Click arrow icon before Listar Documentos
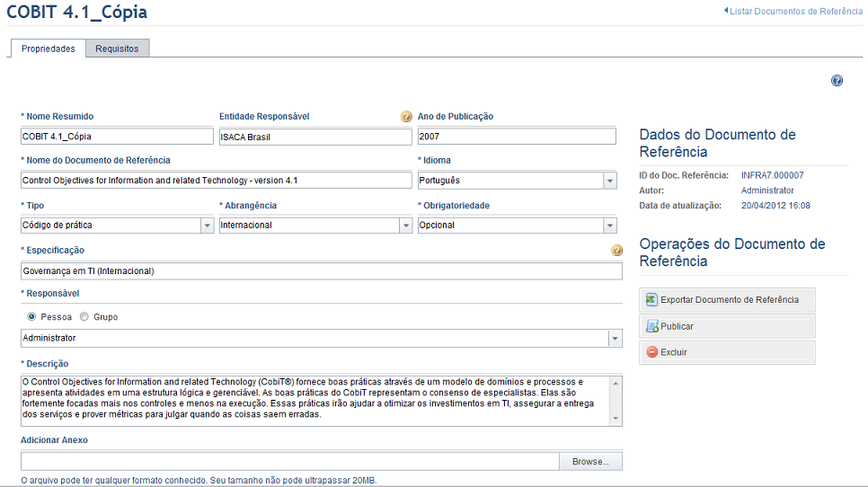This screenshot has width=868, height=487. tap(726, 11)
